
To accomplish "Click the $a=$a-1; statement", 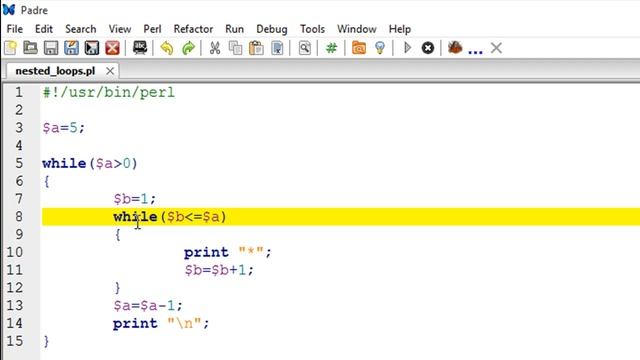I will (148, 306).
